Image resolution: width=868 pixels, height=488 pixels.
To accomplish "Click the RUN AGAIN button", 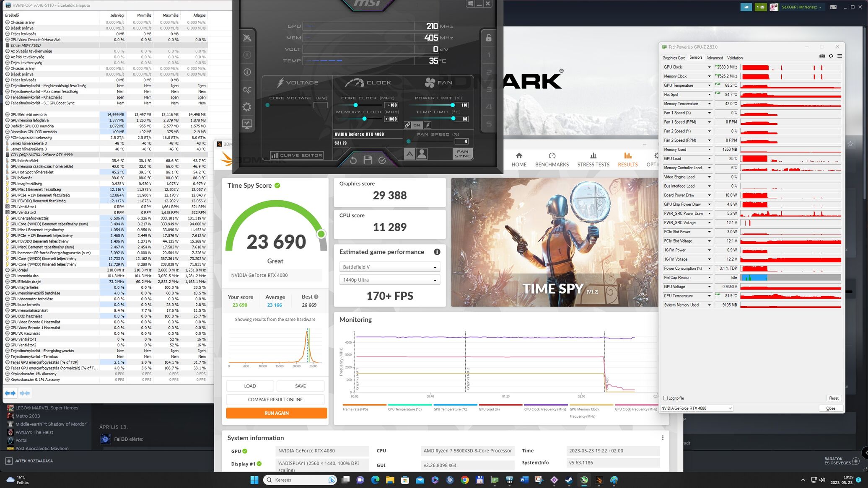I will click(x=276, y=413).
